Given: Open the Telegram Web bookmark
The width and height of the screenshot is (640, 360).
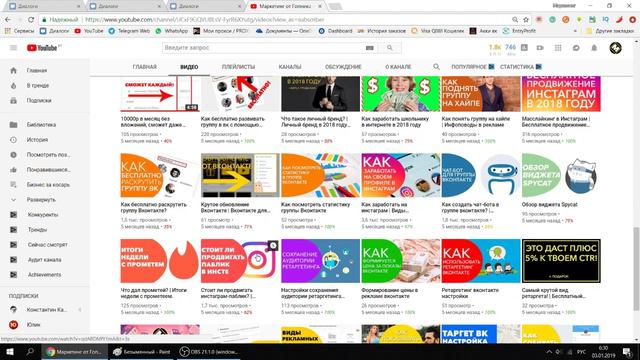Looking at the screenshot, I should pyautogui.click(x=129, y=31).
